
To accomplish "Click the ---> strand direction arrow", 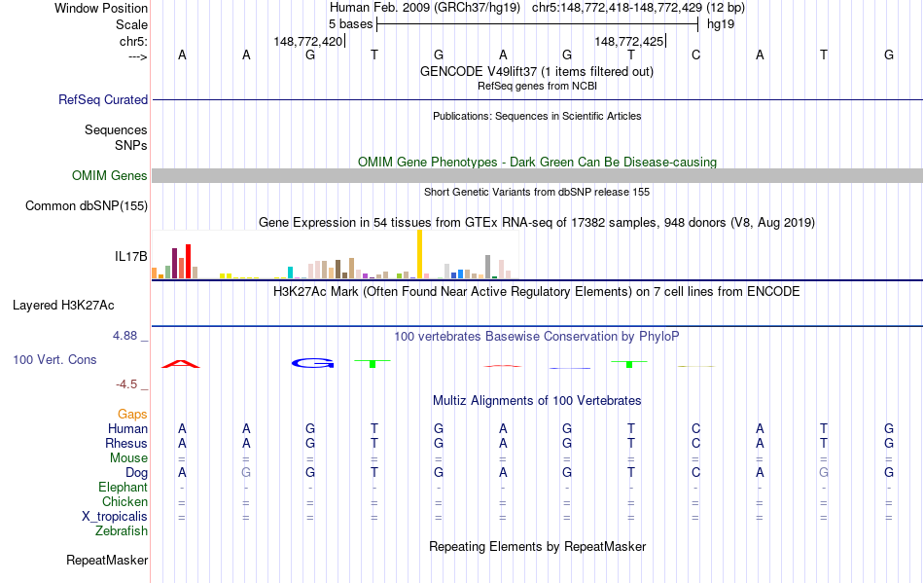I will point(137,56).
